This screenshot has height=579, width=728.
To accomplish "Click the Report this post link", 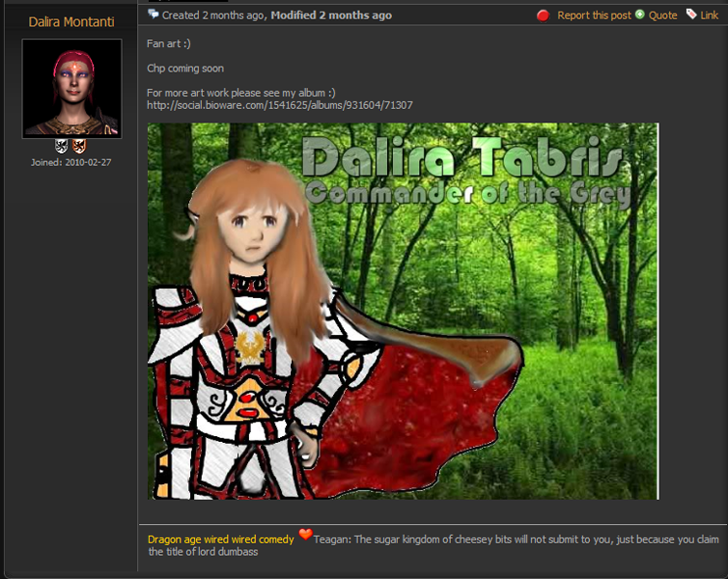I will [x=594, y=15].
